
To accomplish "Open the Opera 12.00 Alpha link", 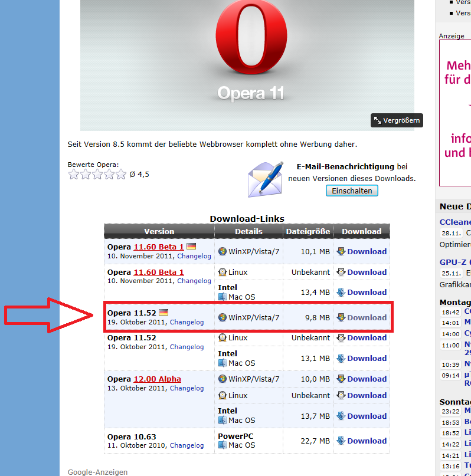I will [158, 379].
